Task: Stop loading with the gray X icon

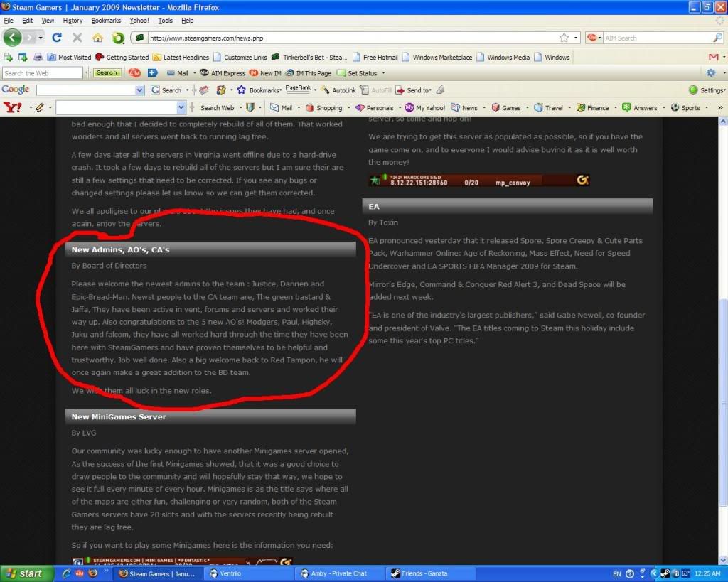Action: coord(77,38)
